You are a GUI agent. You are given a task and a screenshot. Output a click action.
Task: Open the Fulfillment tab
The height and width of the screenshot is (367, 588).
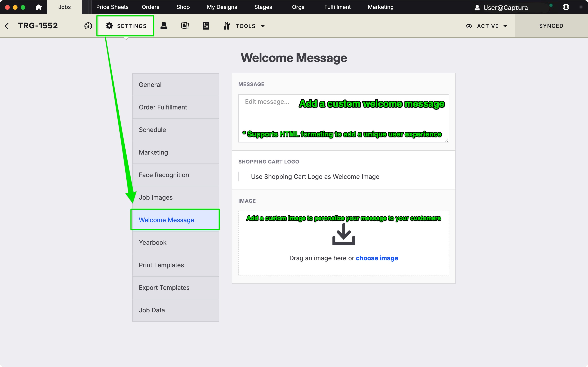(x=337, y=7)
